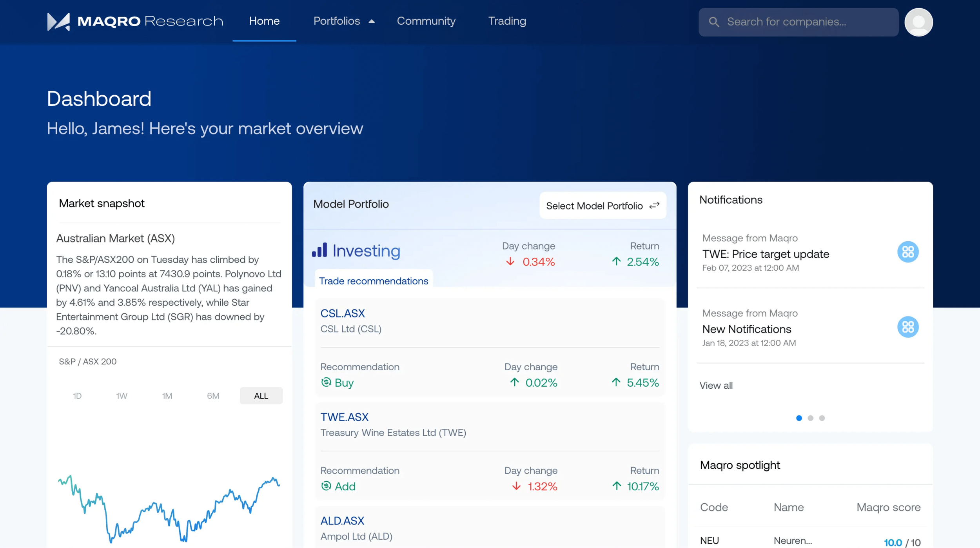Click Select Model Portfolio button
The width and height of the screenshot is (980, 548).
coord(603,206)
